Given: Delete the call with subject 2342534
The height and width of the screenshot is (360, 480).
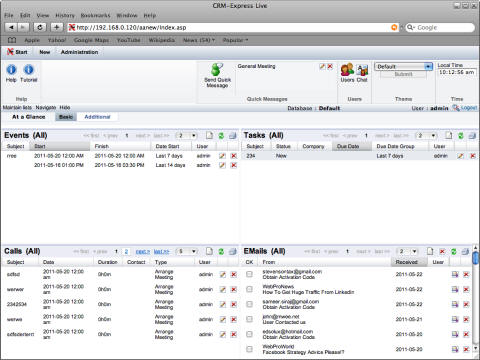Looking at the screenshot, I should click(x=234, y=304).
